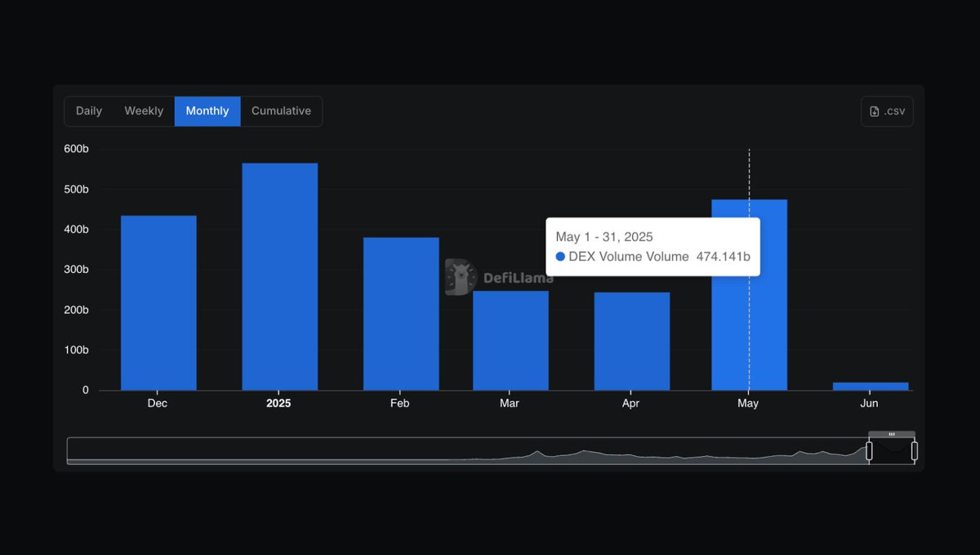Click the May label on x-axis
Screen dimensions: 980x555
coord(748,404)
